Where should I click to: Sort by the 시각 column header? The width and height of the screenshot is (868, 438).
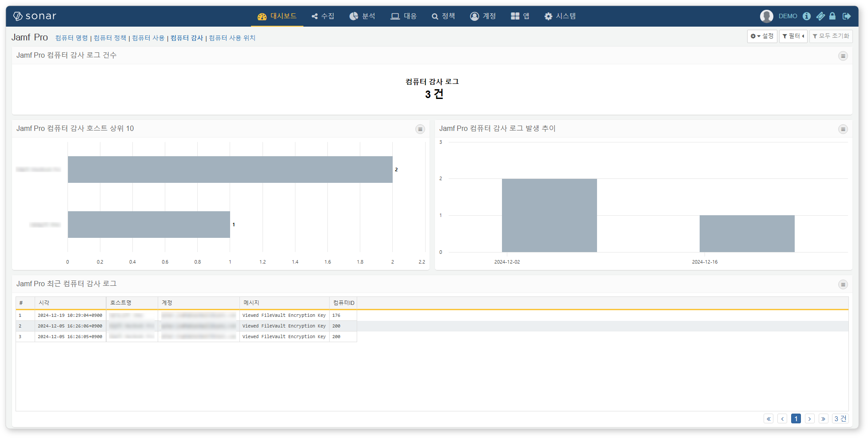point(71,303)
